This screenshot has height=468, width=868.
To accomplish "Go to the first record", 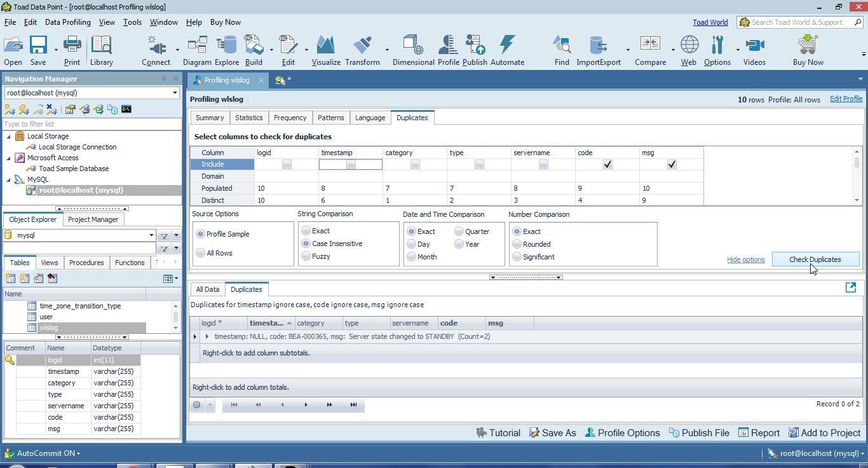I will pos(234,404).
